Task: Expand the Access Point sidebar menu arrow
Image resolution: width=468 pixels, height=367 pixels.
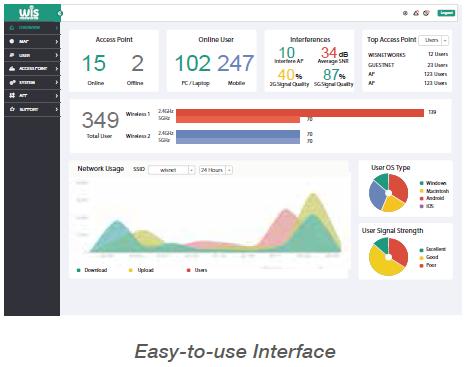Action: click(x=57, y=68)
